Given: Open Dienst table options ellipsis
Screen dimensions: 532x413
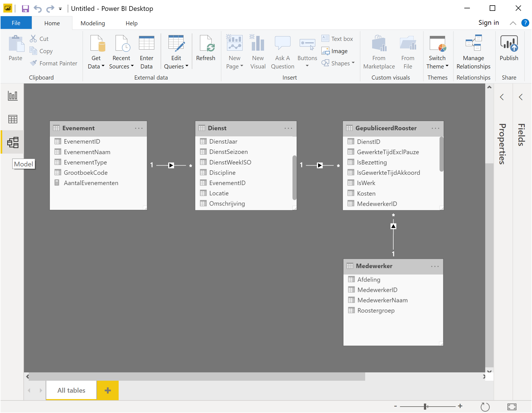Looking at the screenshot, I should [288, 128].
